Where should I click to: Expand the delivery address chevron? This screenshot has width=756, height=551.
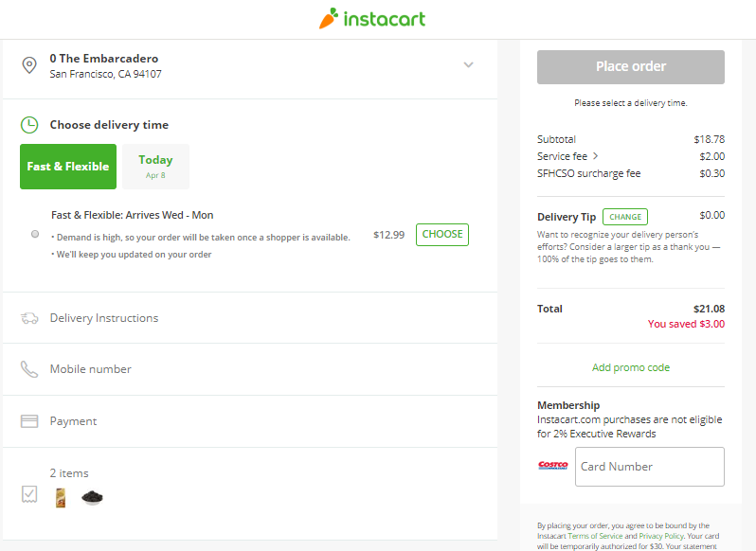[468, 64]
